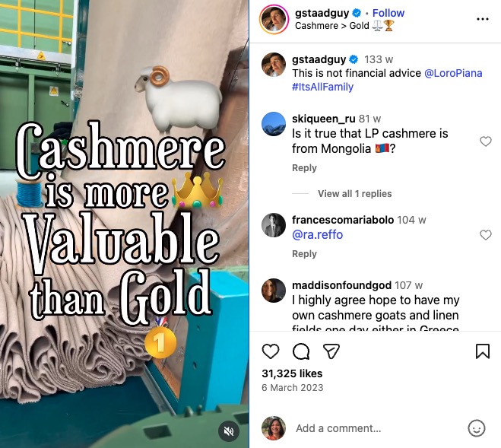501x448 pixels.
Task: Open the comment bubble icon
Action: tap(301, 351)
